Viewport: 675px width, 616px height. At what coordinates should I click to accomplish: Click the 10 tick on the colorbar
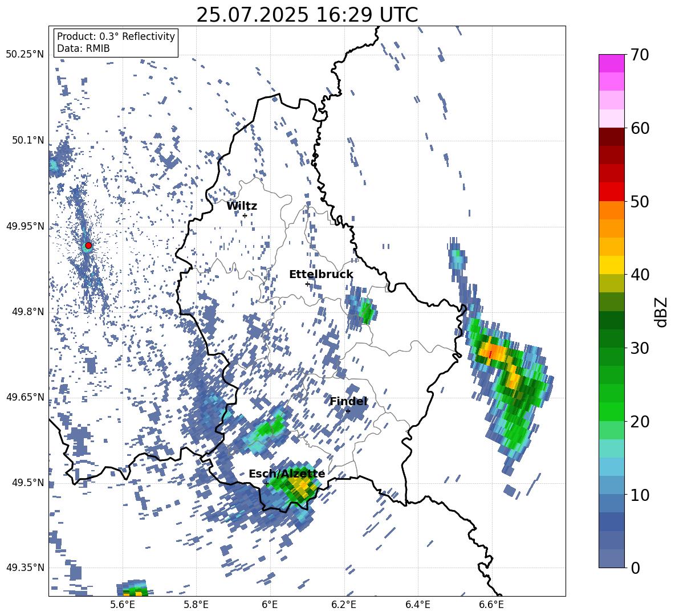pyautogui.click(x=640, y=494)
